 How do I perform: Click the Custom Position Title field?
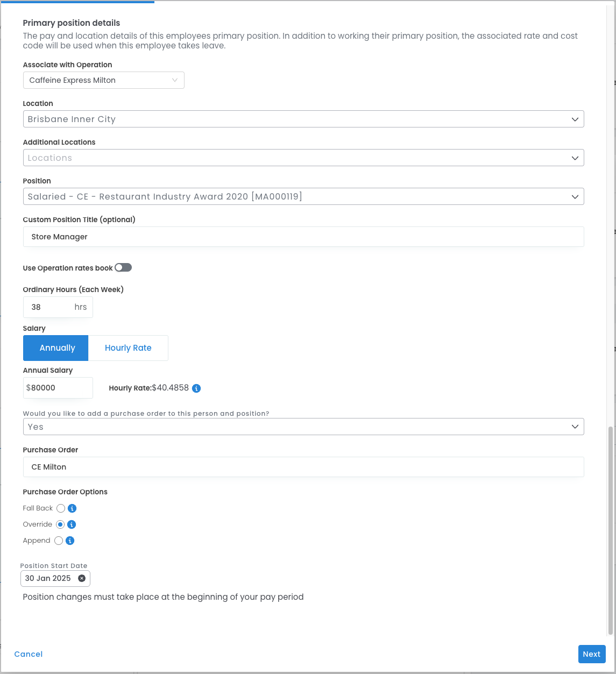303,237
